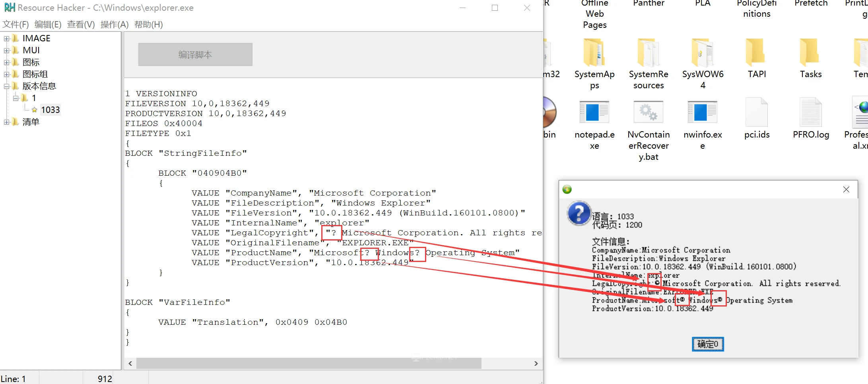Open the SystemApps folder icon
Viewport: 868px width, 384px height.
click(x=594, y=53)
